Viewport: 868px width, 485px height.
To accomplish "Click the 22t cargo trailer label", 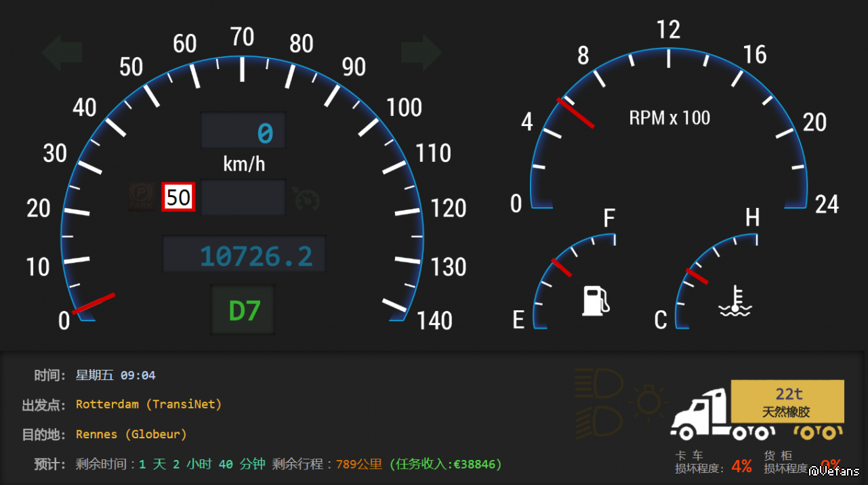I will click(x=787, y=402).
